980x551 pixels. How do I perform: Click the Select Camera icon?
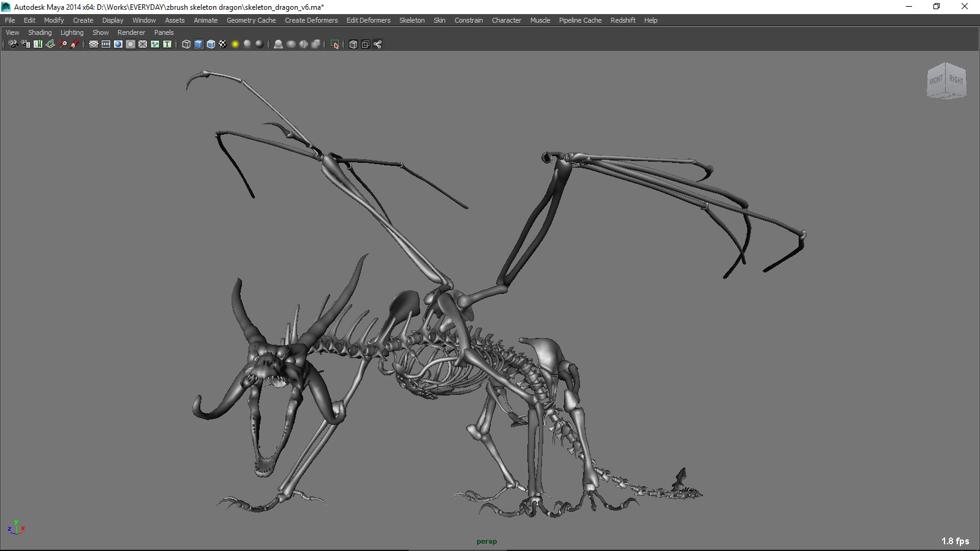[x=13, y=44]
